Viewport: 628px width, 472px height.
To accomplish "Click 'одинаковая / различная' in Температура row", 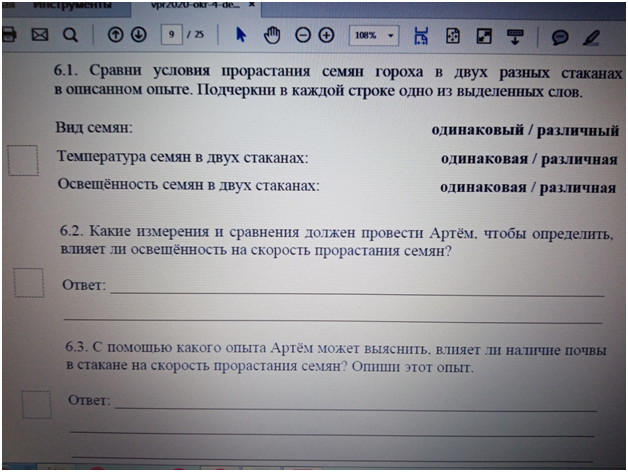I will [529, 159].
